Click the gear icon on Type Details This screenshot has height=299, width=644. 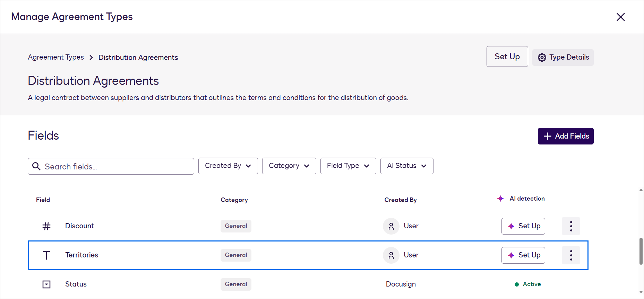tap(542, 58)
